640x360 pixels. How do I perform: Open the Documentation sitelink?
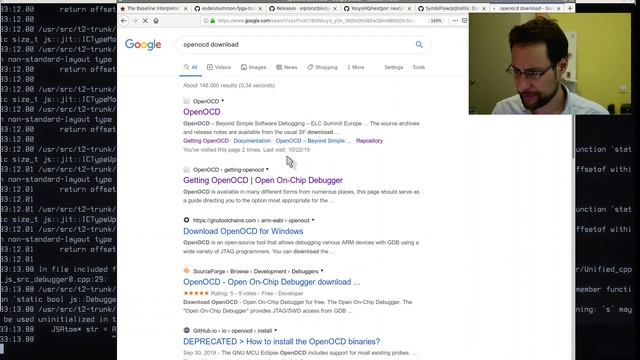252,141
